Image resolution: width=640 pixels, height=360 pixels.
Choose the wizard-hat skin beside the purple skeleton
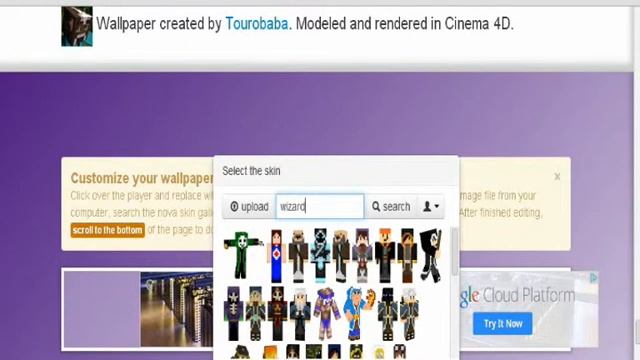pyautogui.click(x=256, y=313)
